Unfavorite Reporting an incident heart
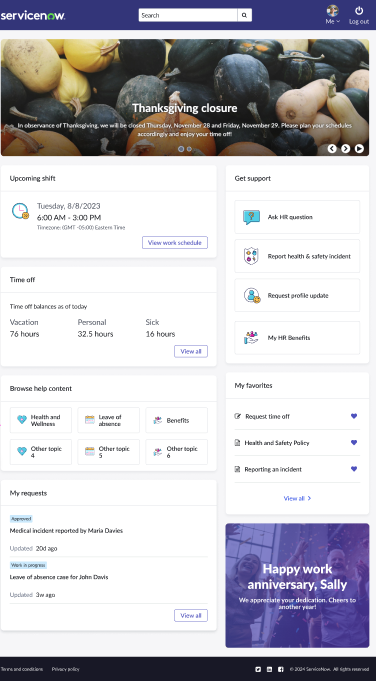The width and height of the screenshot is (376, 681). tap(354, 469)
